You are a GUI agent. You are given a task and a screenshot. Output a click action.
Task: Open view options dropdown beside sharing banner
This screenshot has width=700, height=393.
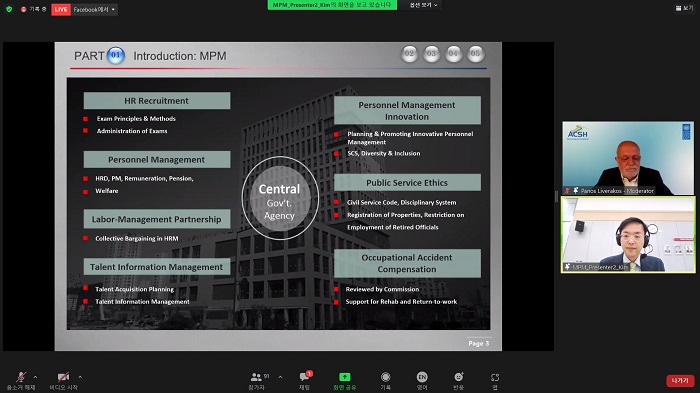(x=423, y=5)
